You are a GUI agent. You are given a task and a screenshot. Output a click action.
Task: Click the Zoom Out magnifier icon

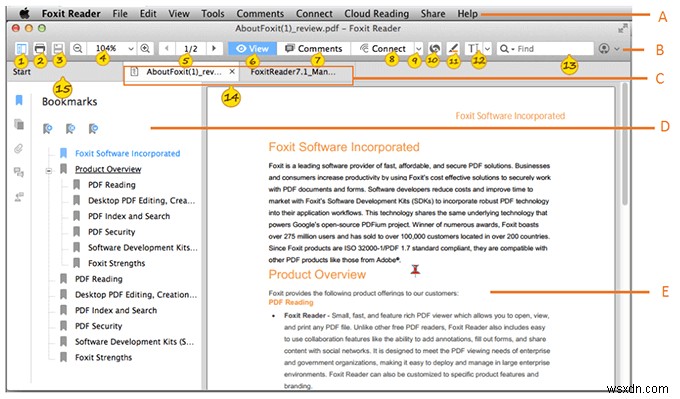(x=78, y=48)
